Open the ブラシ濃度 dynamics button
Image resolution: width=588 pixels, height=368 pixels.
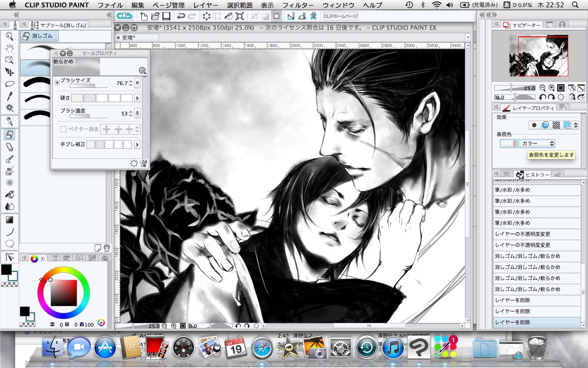[x=137, y=114]
